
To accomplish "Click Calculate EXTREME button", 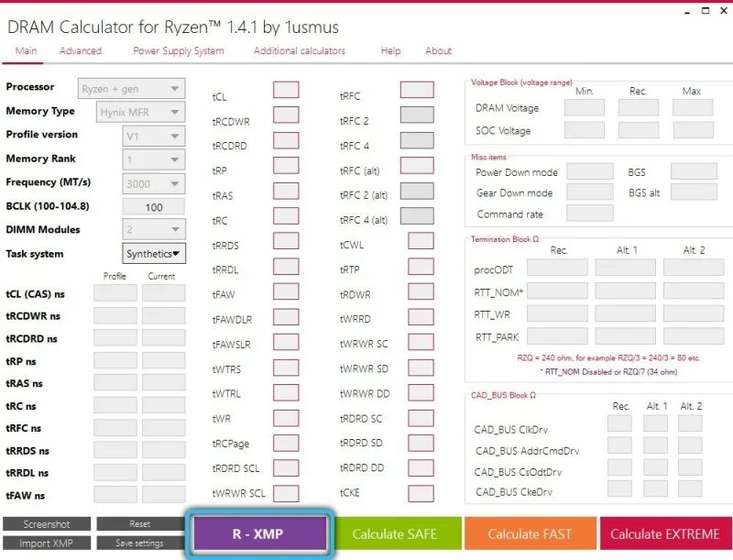I will pos(666,533).
